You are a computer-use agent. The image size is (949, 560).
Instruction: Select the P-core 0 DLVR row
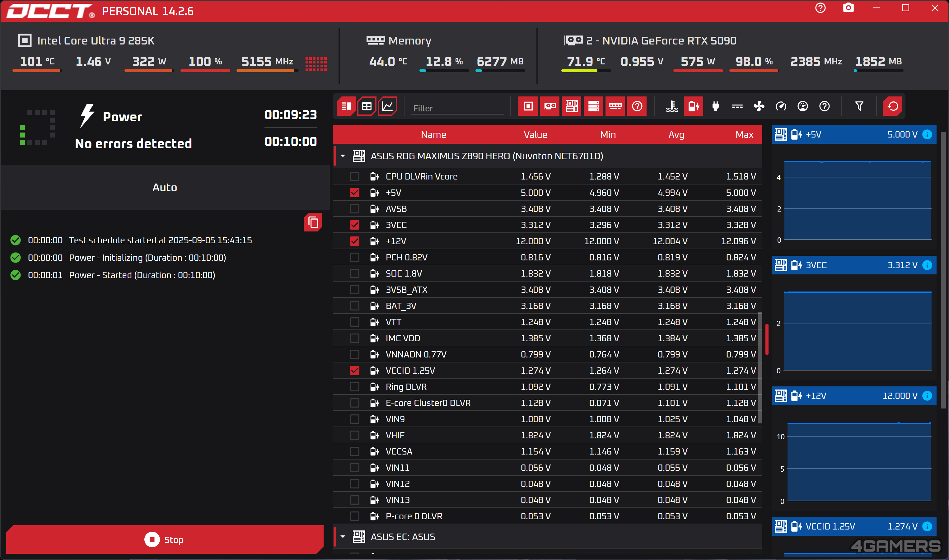pos(548,516)
